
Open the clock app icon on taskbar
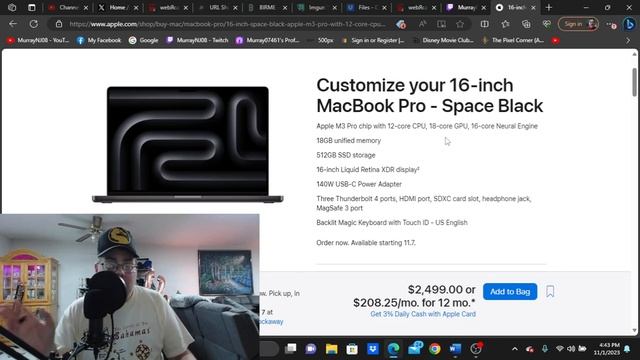(x=476, y=349)
